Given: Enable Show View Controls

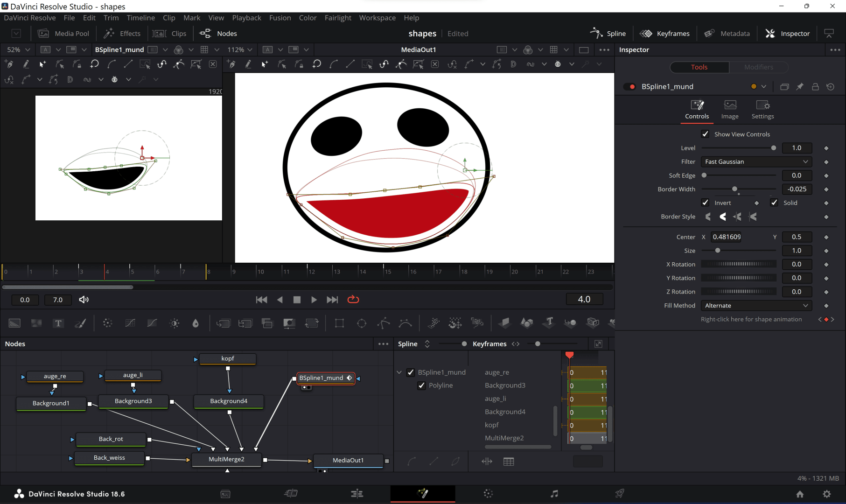Looking at the screenshot, I should 705,134.
